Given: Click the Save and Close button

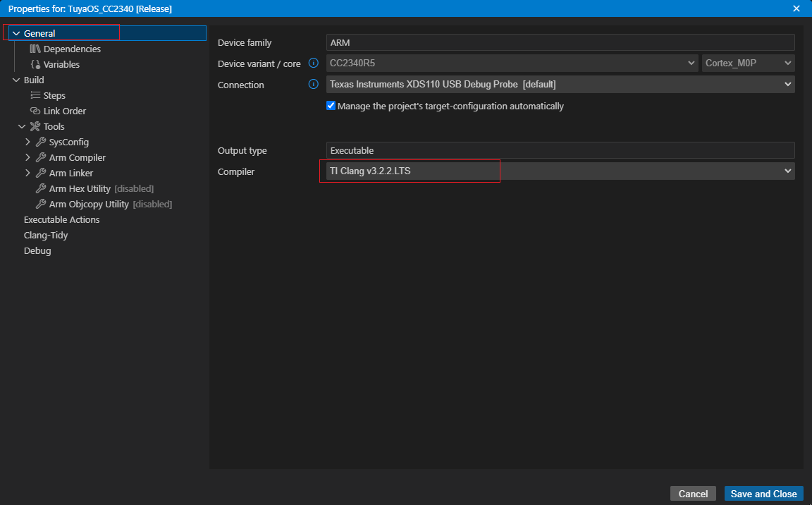Looking at the screenshot, I should [763, 494].
